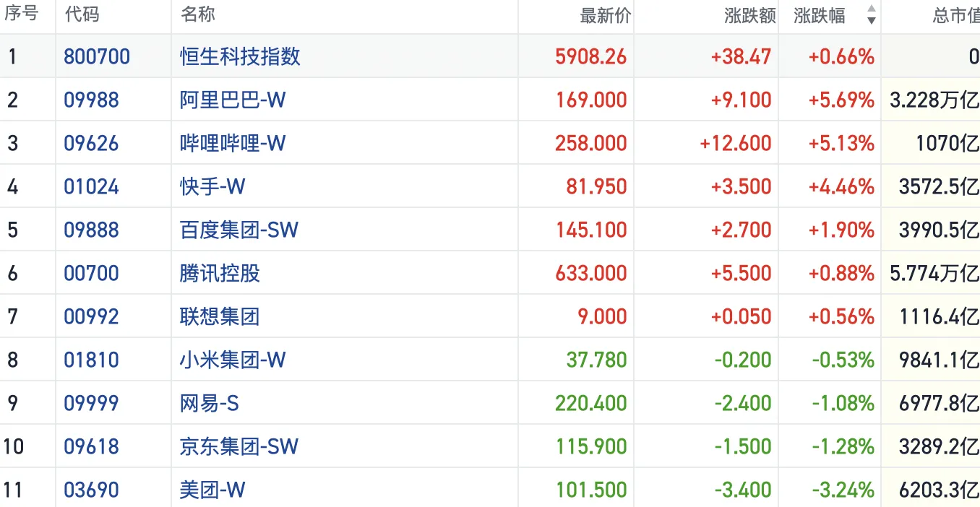980x507 pixels.
Task: Select the 代码 column header
Action: pos(82,14)
